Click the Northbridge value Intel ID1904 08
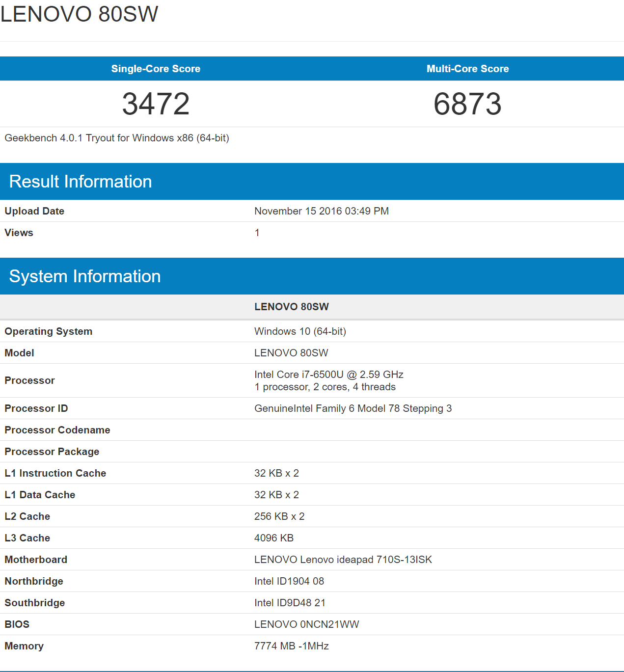Screen dimensions: 624x672 coord(289,581)
